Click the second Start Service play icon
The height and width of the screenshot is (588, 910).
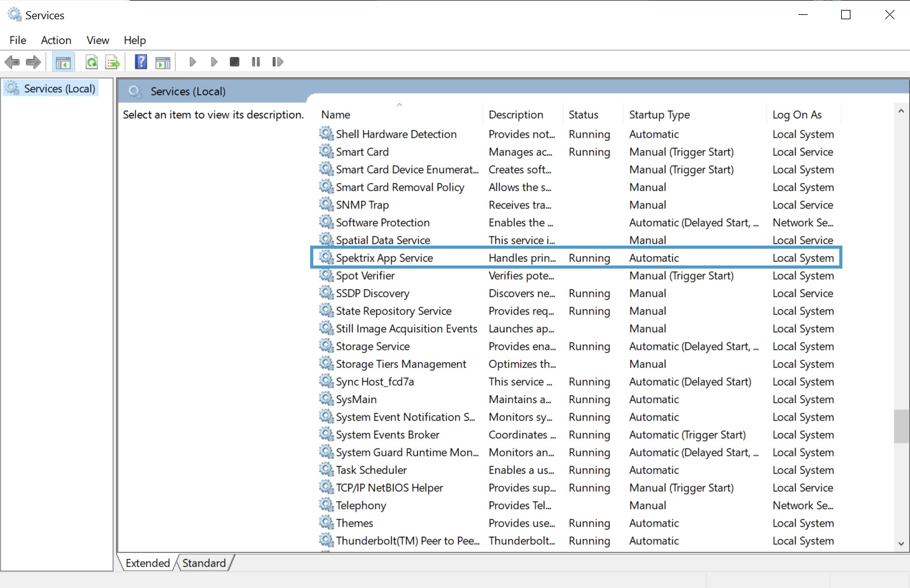click(214, 62)
